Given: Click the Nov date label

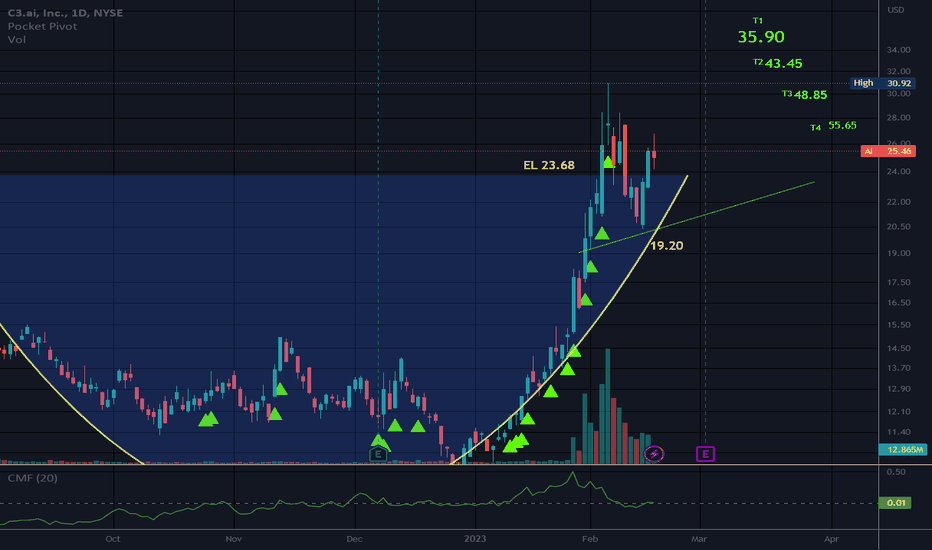Looking at the screenshot, I should coord(234,539).
